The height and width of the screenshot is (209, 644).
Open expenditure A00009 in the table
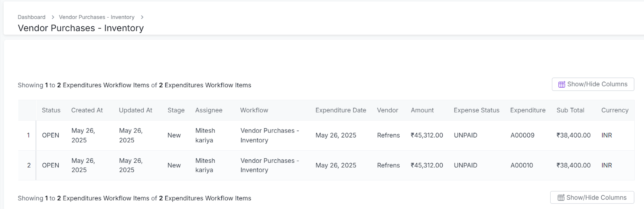(522, 135)
